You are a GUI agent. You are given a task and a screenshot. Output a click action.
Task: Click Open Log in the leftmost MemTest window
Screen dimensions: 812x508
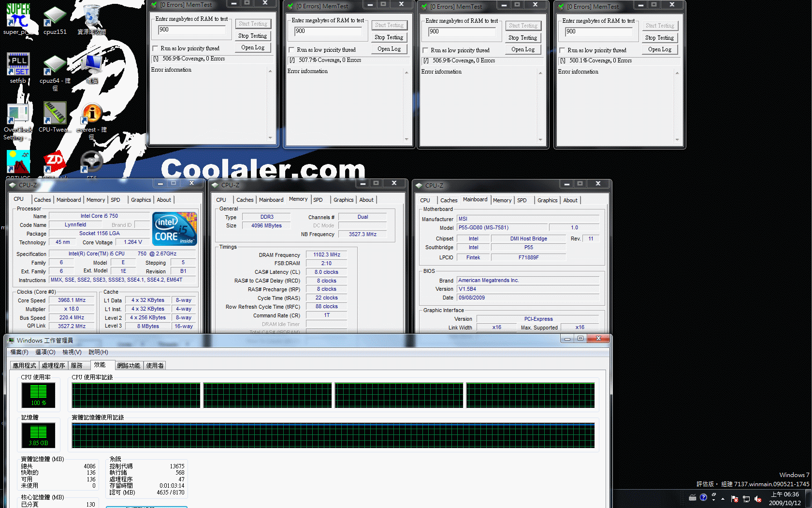pos(253,47)
